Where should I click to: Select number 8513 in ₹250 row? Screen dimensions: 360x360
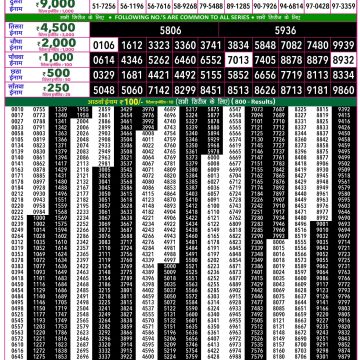point(238,90)
